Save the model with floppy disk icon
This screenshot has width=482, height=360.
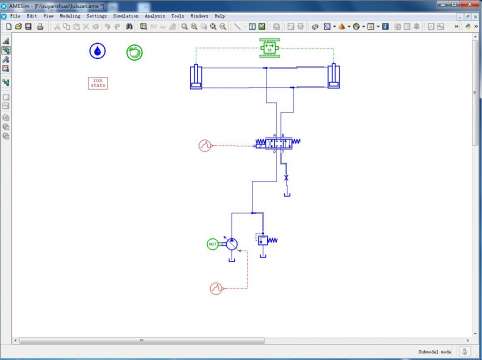pos(28,26)
